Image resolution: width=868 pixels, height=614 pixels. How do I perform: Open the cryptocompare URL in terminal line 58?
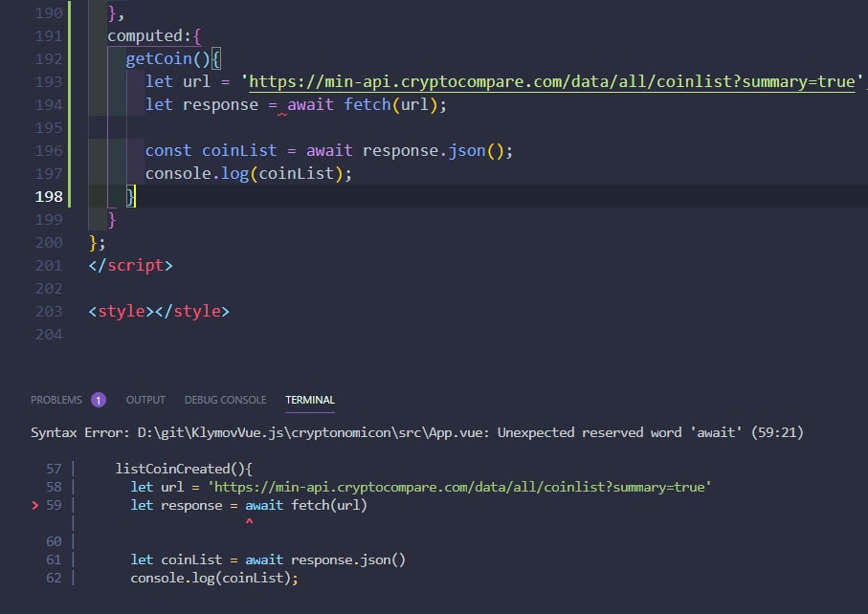click(x=459, y=487)
